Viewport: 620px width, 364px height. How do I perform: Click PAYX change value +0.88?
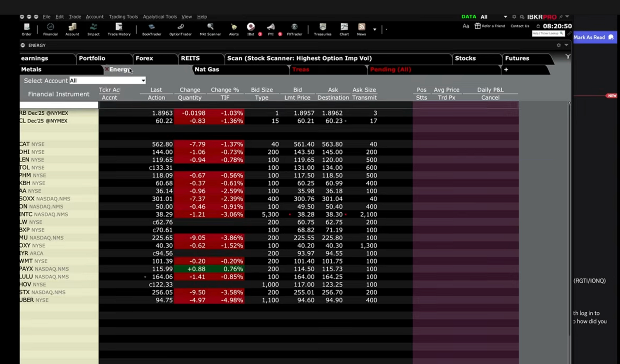coord(195,269)
